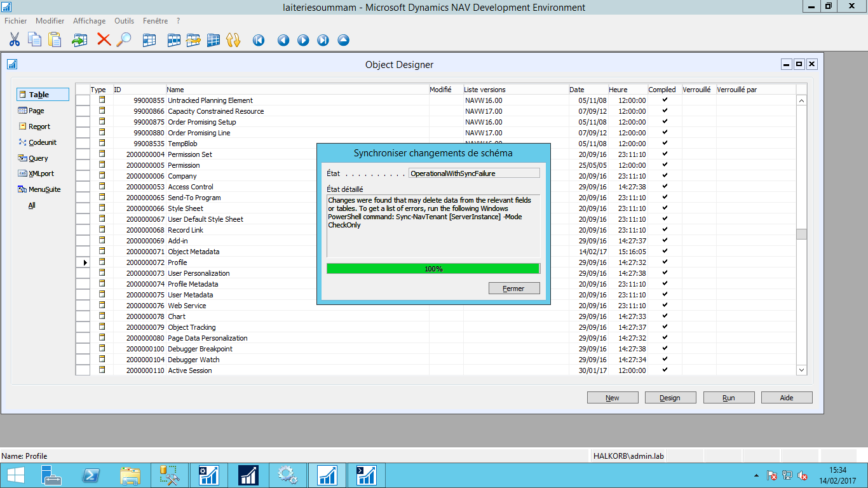This screenshot has width=868, height=488.
Task: Click Compiled checkmark for Untracked Planning Element
Action: click(x=665, y=100)
